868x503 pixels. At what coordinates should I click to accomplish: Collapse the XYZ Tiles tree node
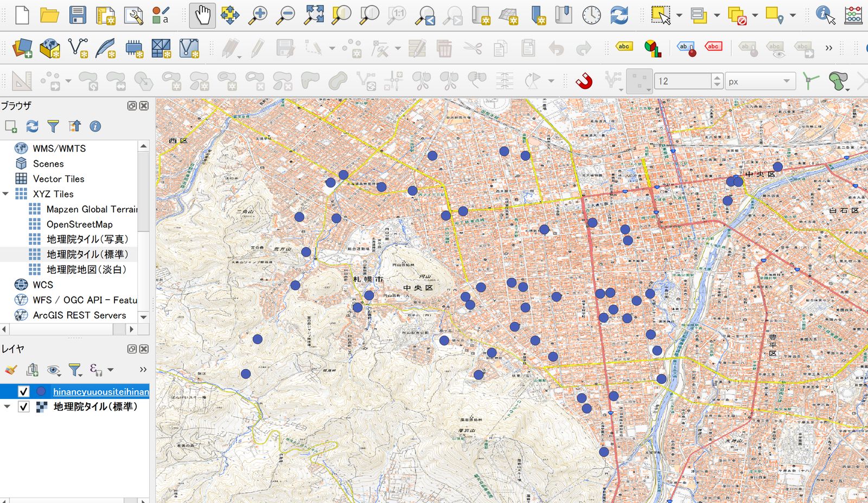(5, 194)
